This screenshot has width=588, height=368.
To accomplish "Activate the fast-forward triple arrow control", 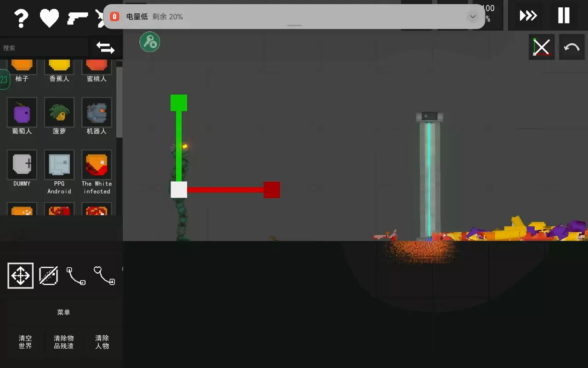I will tap(528, 16).
